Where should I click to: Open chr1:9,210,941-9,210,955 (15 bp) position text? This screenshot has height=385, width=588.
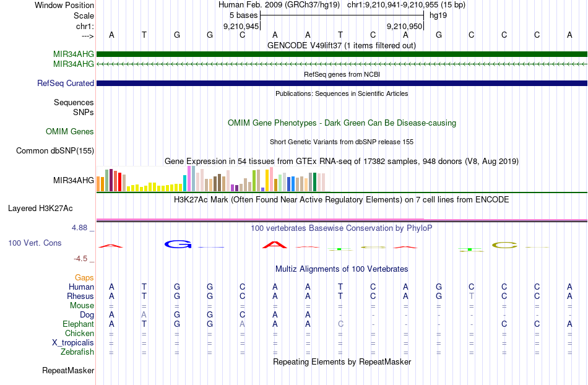click(x=406, y=5)
